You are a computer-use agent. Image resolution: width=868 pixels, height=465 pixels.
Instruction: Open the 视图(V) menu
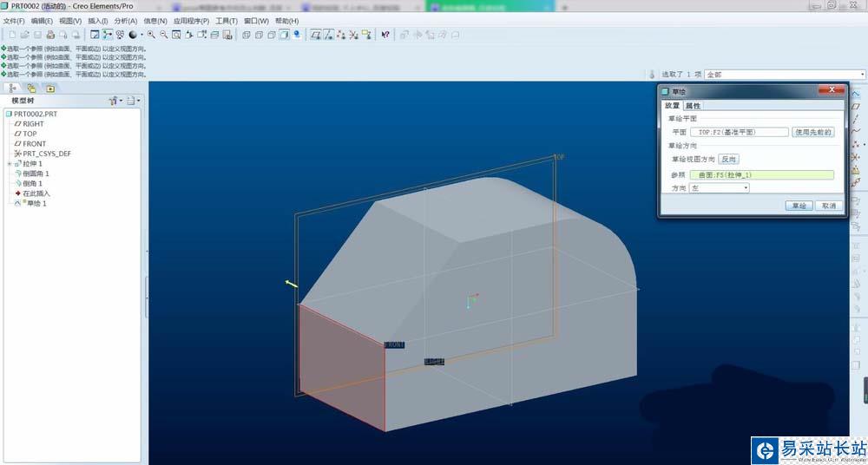[70, 21]
